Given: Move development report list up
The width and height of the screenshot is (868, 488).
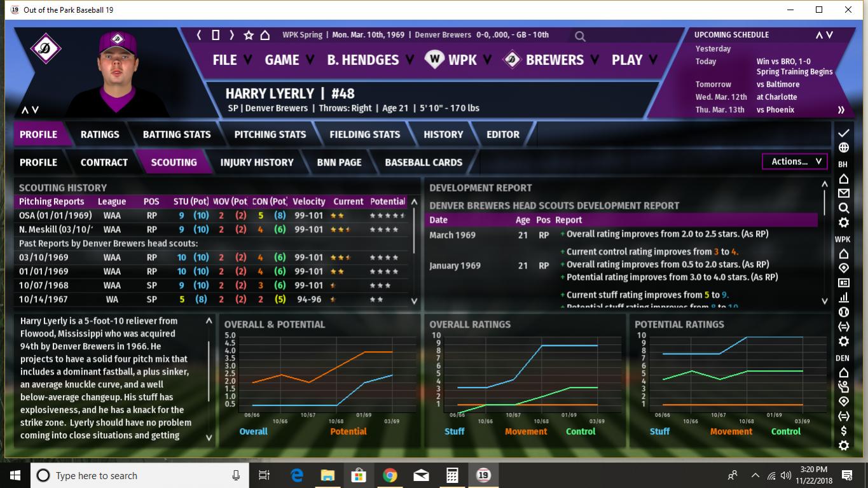Looking at the screenshot, I should point(825,185).
